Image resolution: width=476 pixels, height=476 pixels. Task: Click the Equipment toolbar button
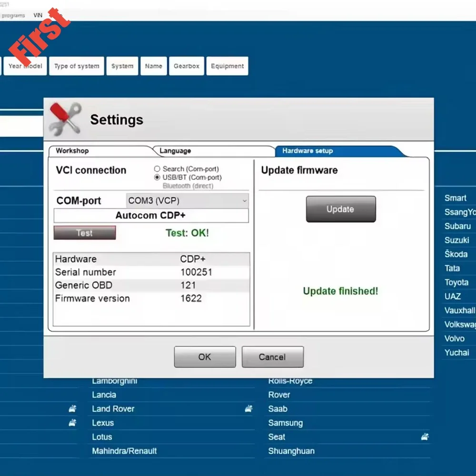pos(227,66)
